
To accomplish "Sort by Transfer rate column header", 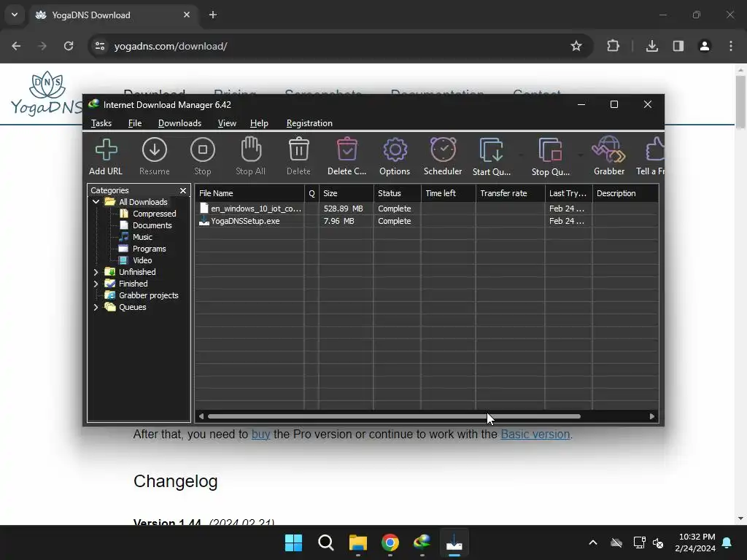I will click(x=510, y=193).
